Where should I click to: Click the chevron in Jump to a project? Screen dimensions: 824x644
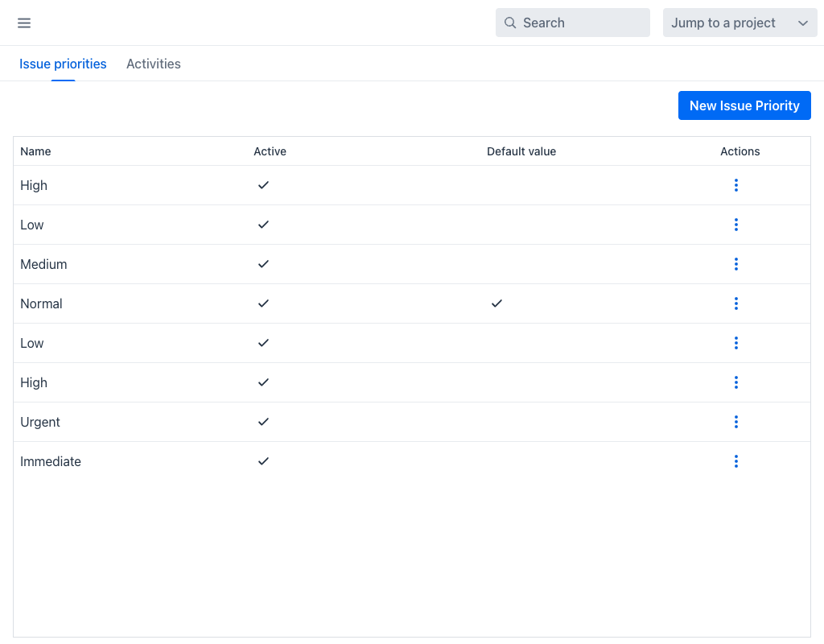pyautogui.click(x=802, y=23)
